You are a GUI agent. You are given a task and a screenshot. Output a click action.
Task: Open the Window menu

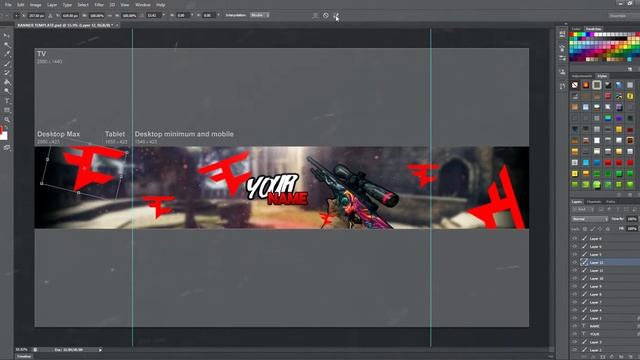(x=143, y=5)
